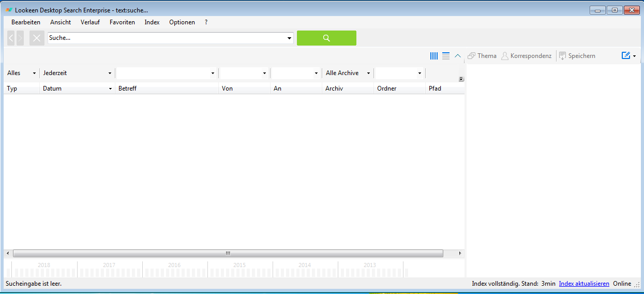Click the Korrespondenz person icon
The height and width of the screenshot is (294, 644).
click(505, 56)
